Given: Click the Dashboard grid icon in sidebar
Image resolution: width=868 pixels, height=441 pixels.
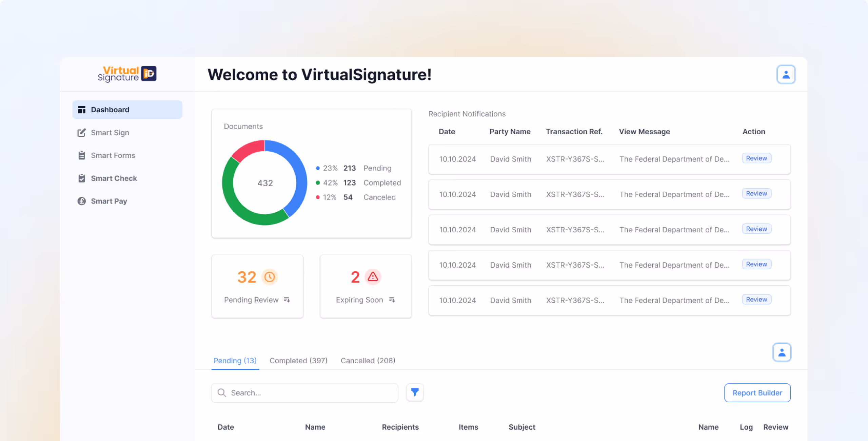Looking at the screenshot, I should click(82, 110).
